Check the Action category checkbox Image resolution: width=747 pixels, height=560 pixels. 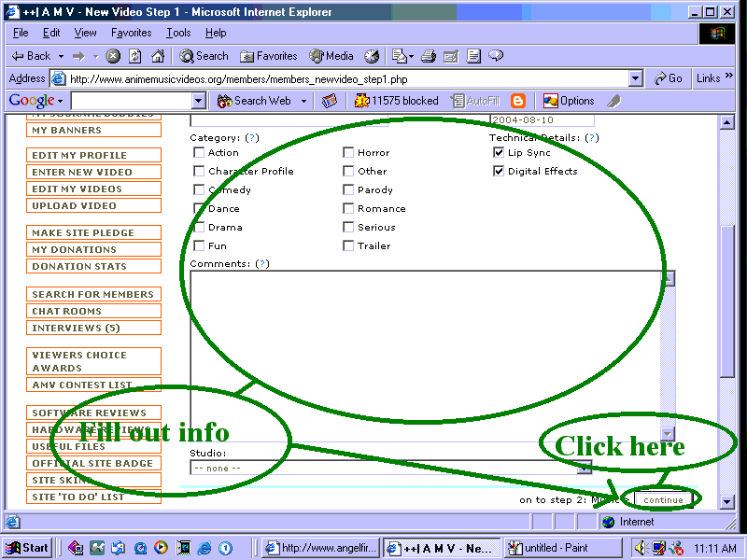coord(199,152)
